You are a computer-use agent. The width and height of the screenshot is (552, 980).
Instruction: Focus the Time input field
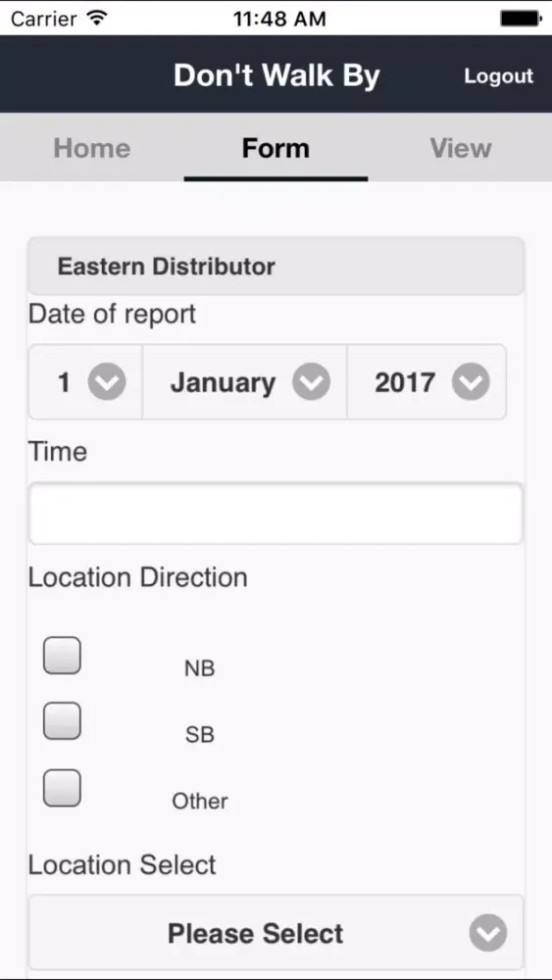pyautogui.click(x=276, y=514)
